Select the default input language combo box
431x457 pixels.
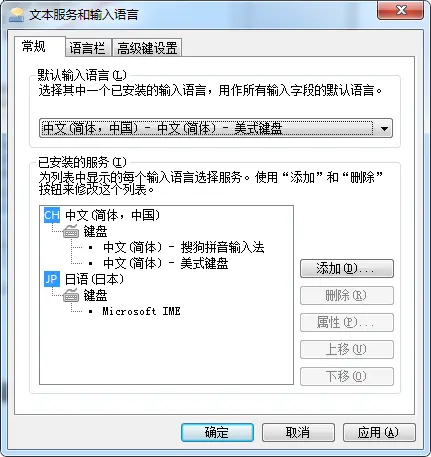pyautogui.click(x=216, y=128)
